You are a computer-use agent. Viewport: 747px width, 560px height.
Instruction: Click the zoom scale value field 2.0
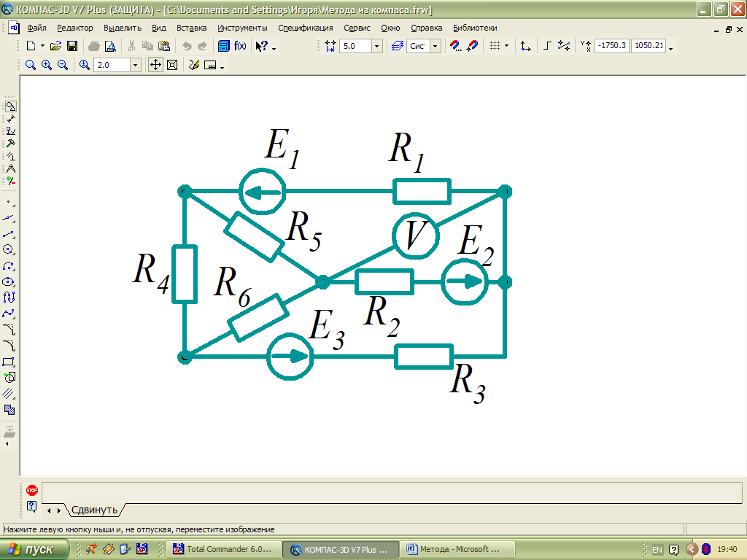(112, 65)
